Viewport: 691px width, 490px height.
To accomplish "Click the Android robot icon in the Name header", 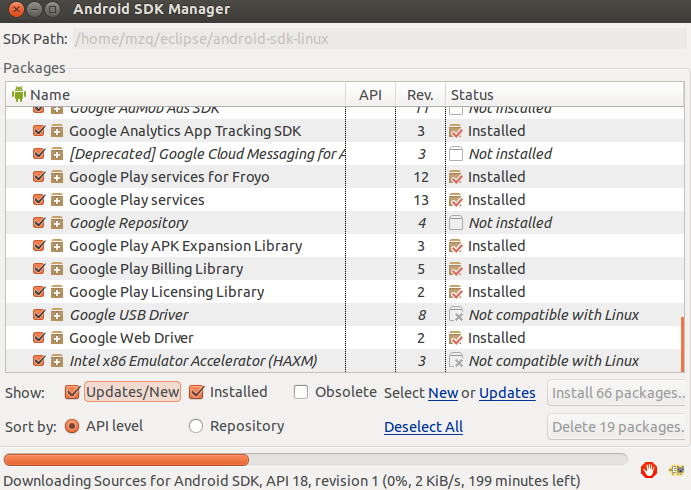I will point(19,94).
